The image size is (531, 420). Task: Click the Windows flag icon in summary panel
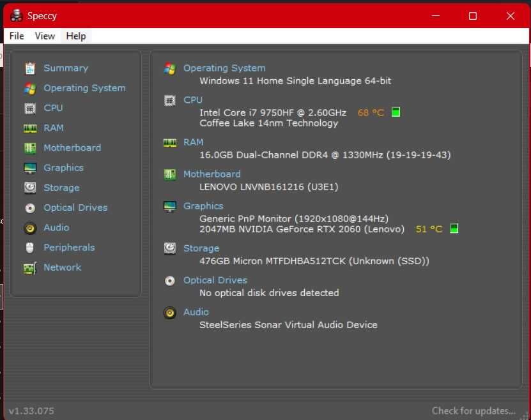[170, 69]
